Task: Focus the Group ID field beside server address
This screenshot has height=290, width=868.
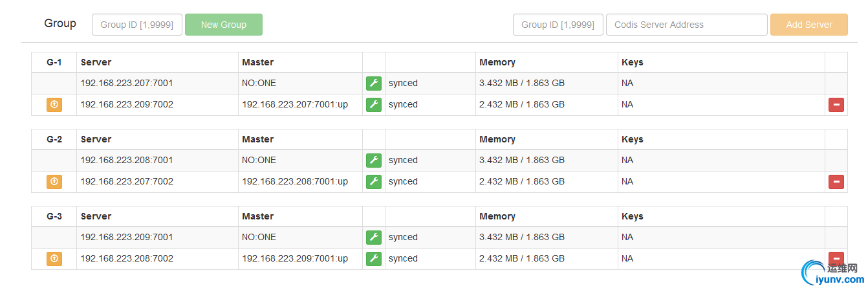Action: pyautogui.click(x=558, y=25)
